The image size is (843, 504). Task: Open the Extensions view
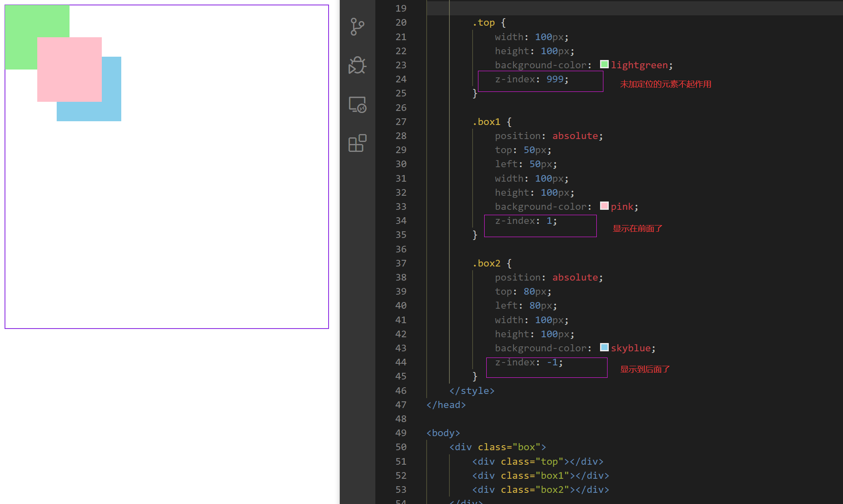pos(357,143)
